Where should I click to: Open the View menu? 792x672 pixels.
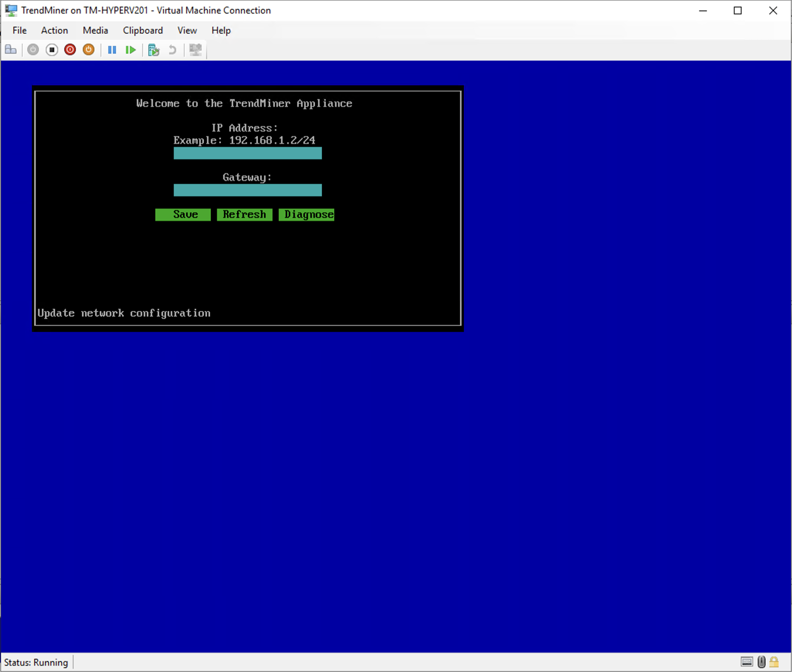pos(187,30)
